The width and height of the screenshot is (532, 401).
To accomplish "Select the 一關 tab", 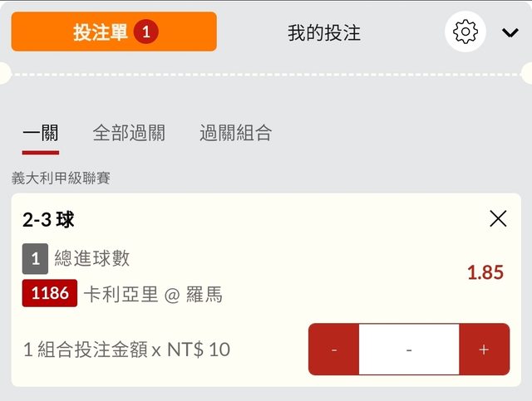I will 41,133.
